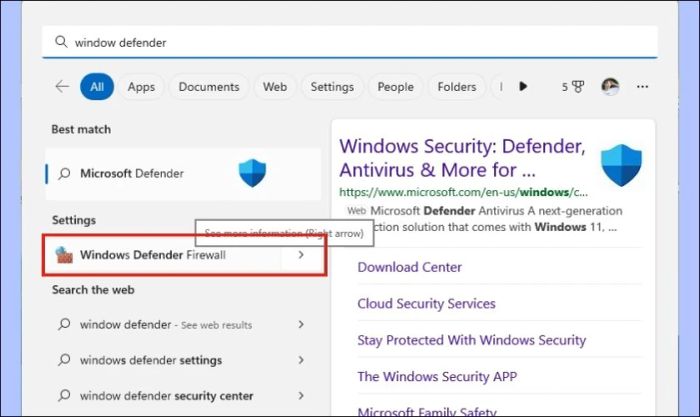The image size is (700, 417).
Task: Switch to the Apps filter tab
Action: pos(141,87)
